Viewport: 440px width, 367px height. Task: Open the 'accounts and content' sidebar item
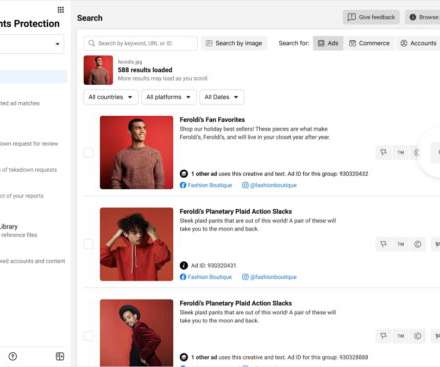click(x=32, y=261)
